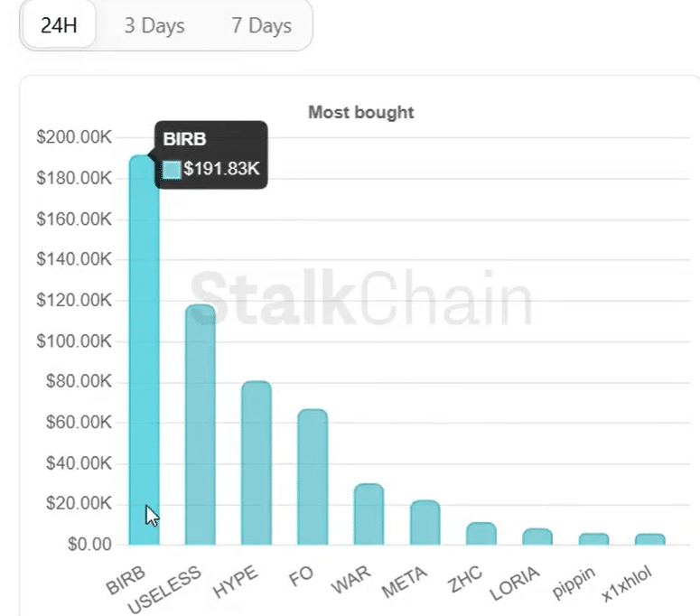
Task: Click the USELESS bar in chart
Action: click(x=200, y=425)
